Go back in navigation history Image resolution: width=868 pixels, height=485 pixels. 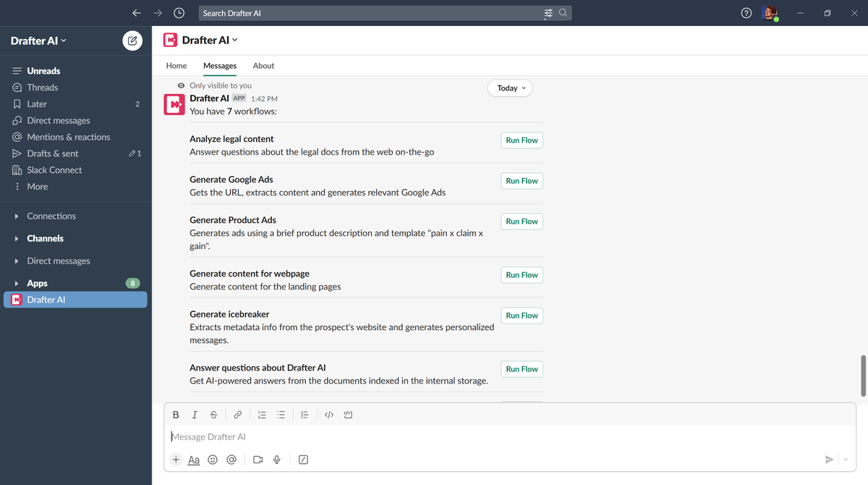point(136,13)
